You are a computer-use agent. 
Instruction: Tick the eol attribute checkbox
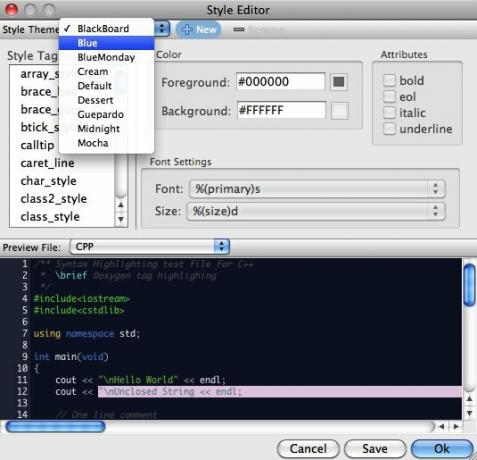tap(389, 97)
